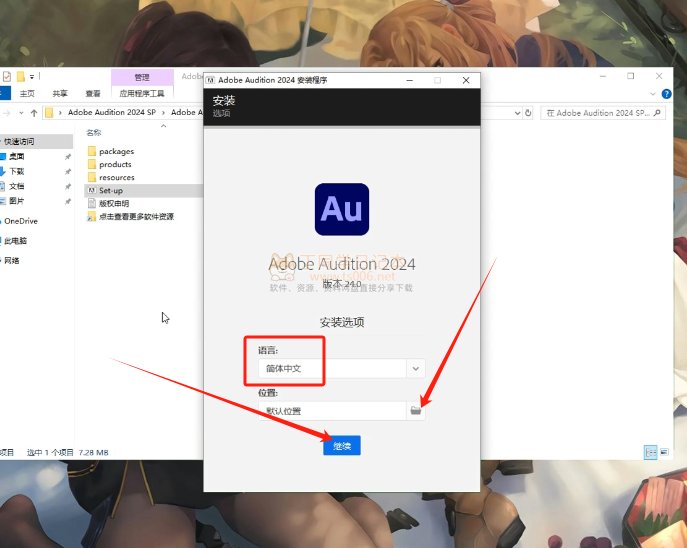The image size is (687, 548).
Task: Minimize the Adobe Audition installer window
Action: [410, 80]
